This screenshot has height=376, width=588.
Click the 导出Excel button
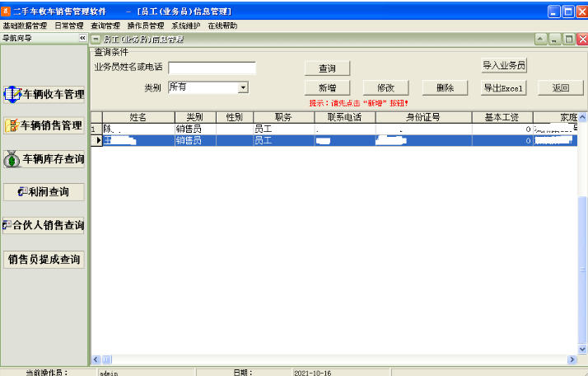click(x=504, y=88)
